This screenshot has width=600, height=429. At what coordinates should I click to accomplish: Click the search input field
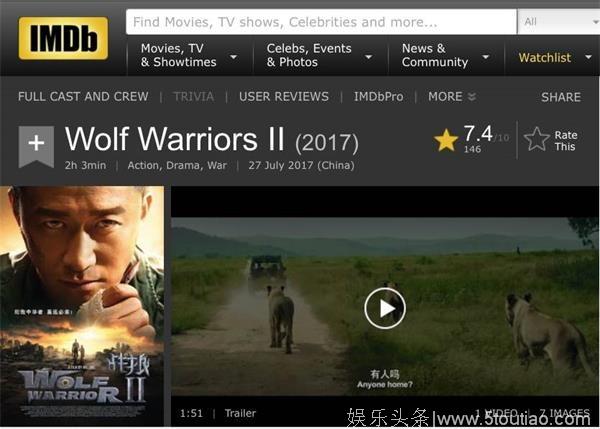click(321, 22)
